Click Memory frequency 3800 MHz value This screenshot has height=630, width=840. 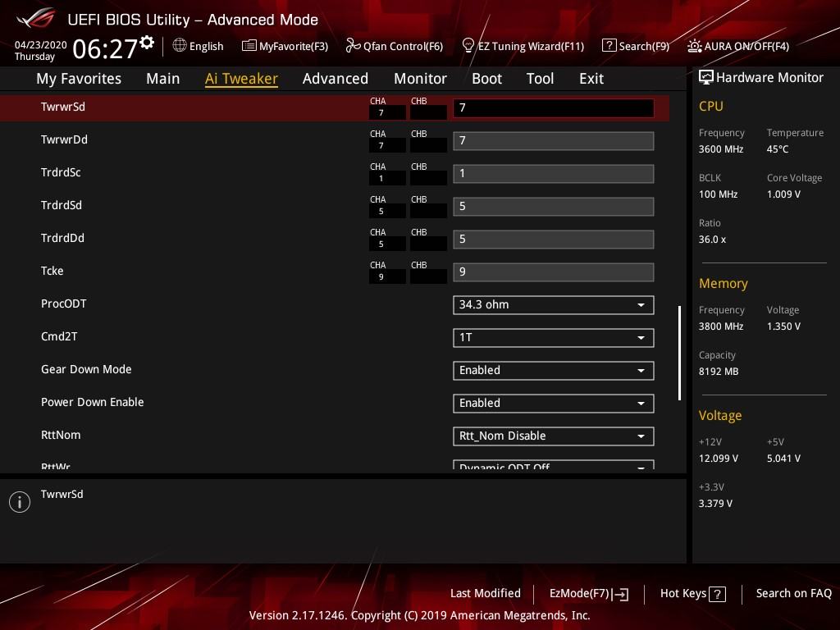click(x=720, y=326)
